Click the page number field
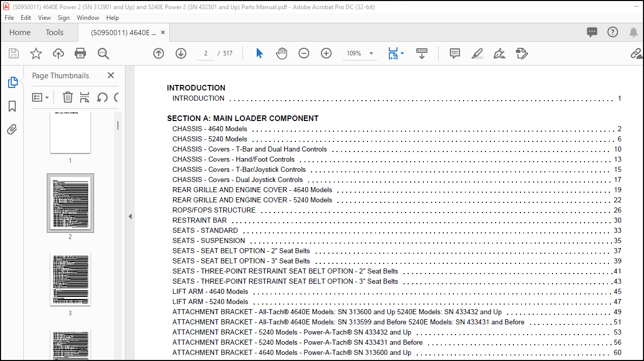Image resolution: width=644 pixels, height=361 pixels. [205, 53]
